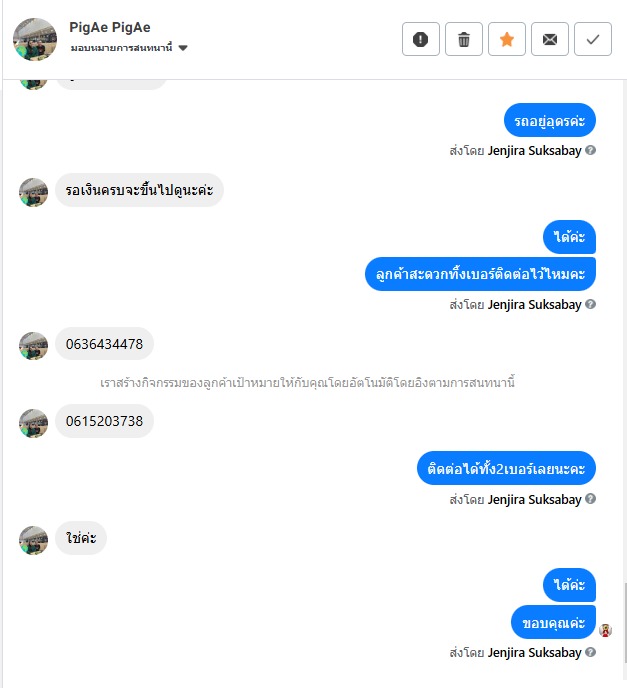This screenshot has height=688, width=627.
Task: Toggle the orange star follow-up marker
Action: [506, 39]
